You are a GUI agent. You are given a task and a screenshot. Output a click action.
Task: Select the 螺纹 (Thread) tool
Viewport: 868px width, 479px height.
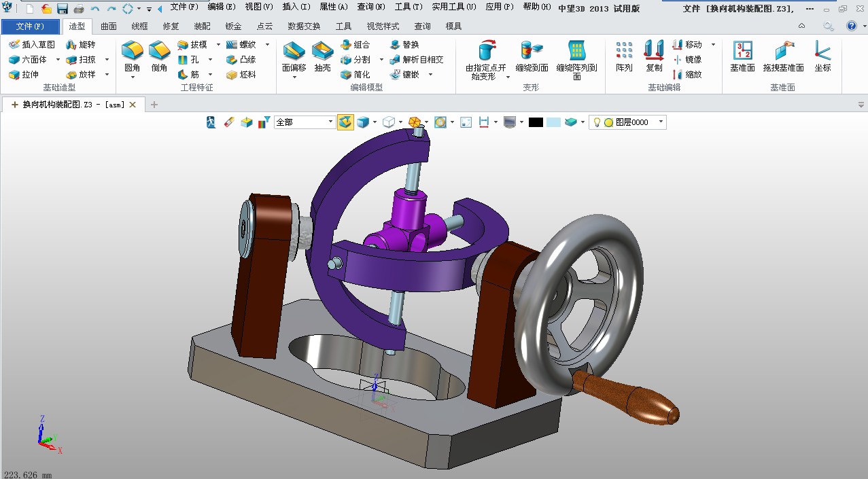241,44
